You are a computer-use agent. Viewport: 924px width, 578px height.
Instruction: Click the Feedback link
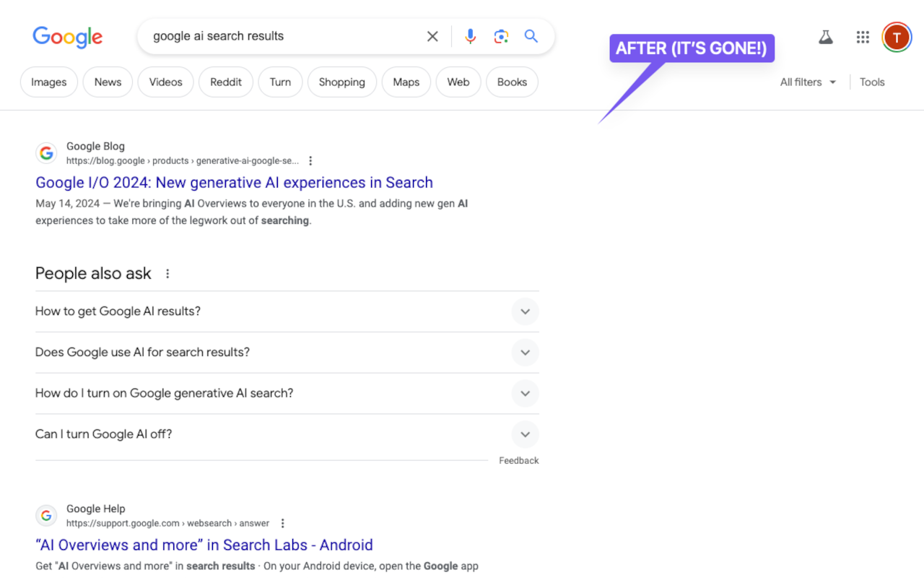point(518,461)
